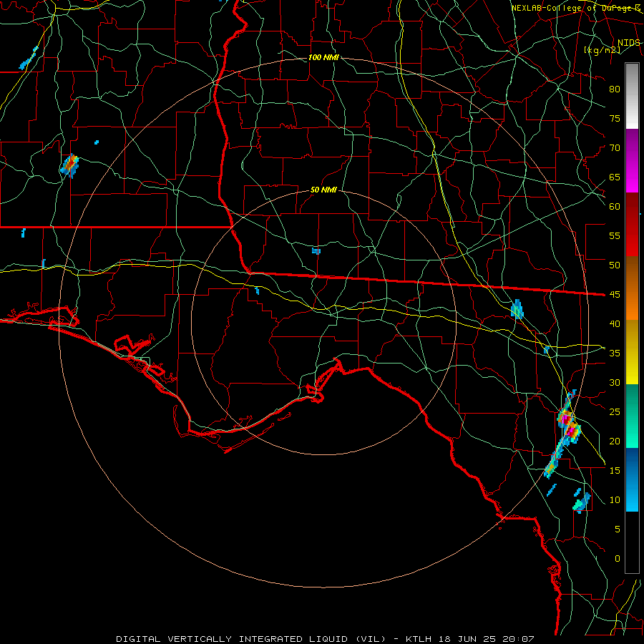644x644 pixels.
Task: Pick the light blue band near 10
Action: [x=632, y=496]
